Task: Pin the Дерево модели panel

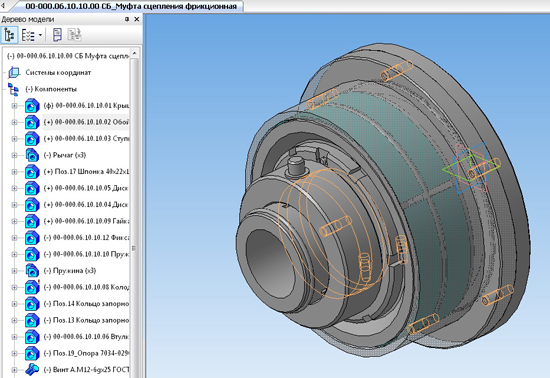Action: coord(127,19)
